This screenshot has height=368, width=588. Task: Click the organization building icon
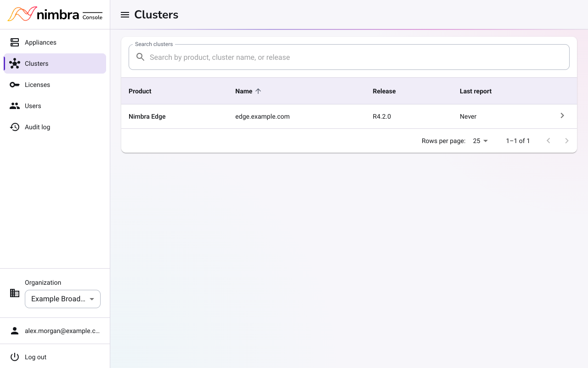click(x=15, y=293)
